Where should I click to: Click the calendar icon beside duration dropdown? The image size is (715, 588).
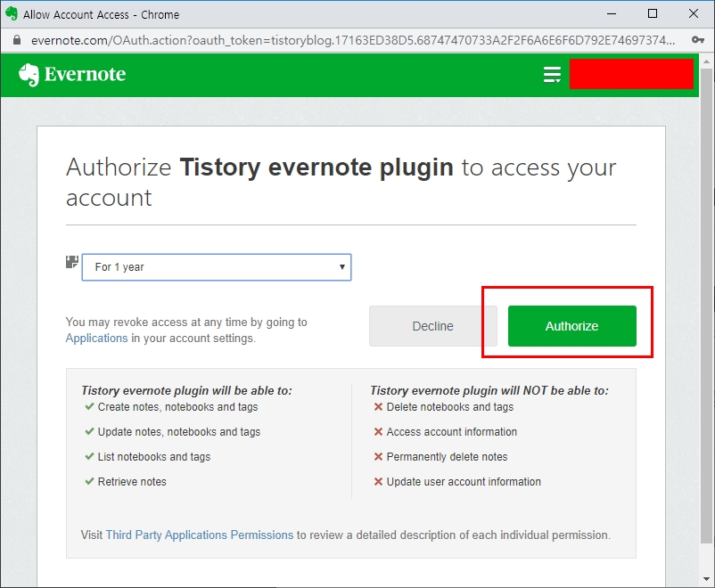[72, 262]
